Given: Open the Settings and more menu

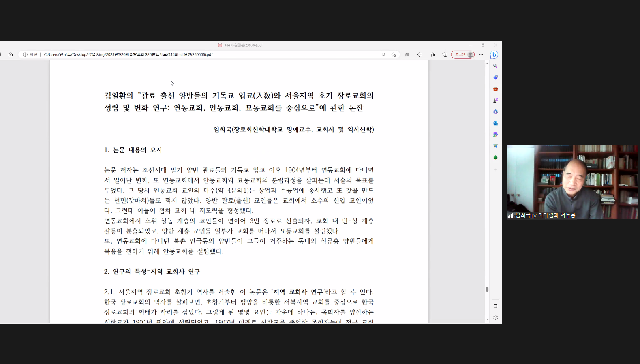Looking at the screenshot, I should [481, 54].
